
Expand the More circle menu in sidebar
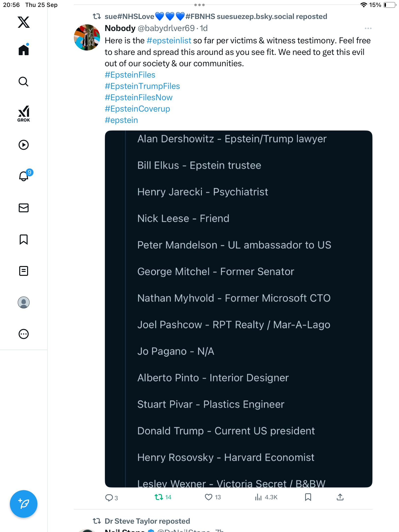pos(24,334)
